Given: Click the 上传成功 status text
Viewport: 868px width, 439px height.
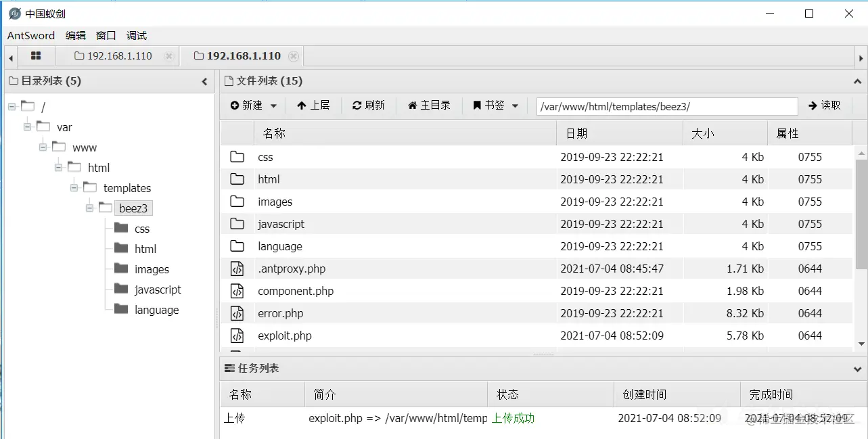Looking at the screenshot, I should 513,418.
